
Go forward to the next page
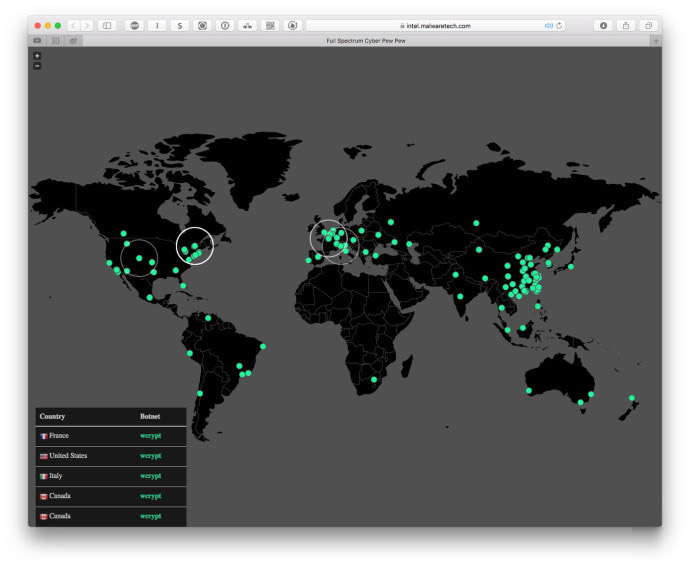click(x=87, y=25)
